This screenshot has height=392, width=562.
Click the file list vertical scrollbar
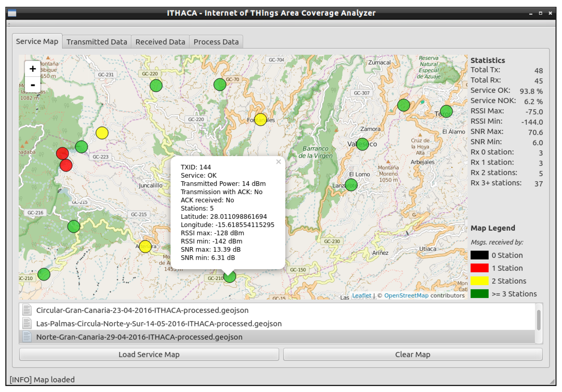tap(539, 320)
